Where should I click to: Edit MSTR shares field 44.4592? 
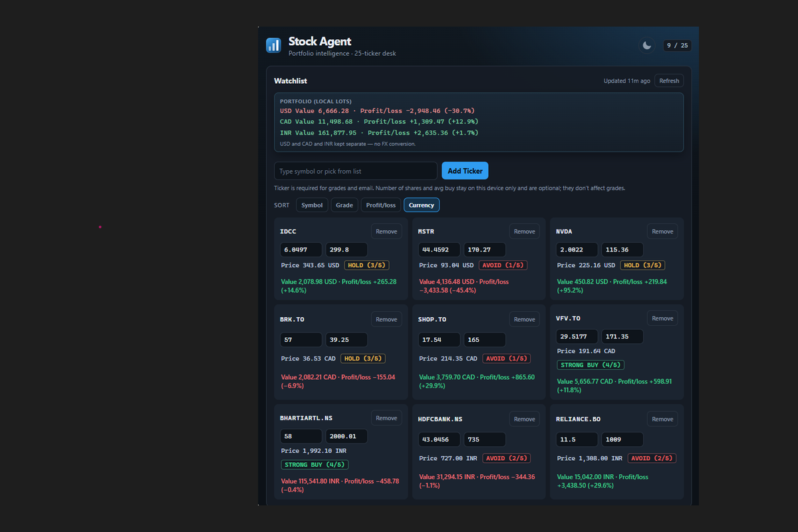pyautogui.click(x=439, y=250)
